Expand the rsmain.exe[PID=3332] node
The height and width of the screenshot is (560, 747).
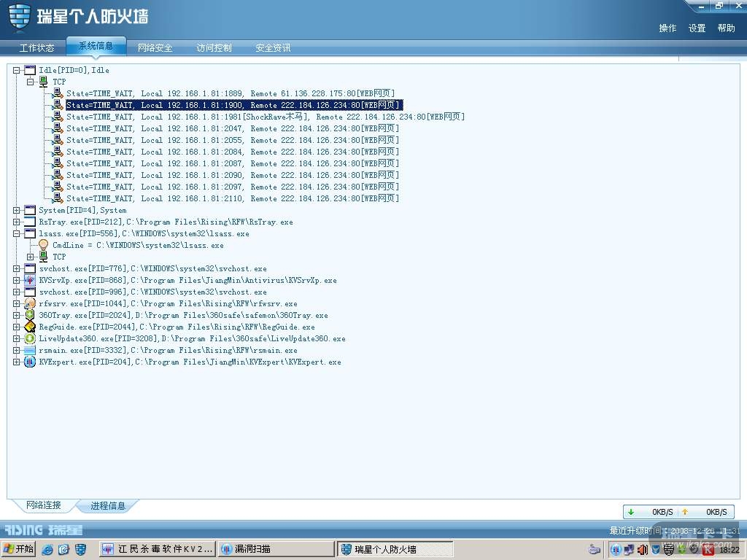tap(16, 350)
